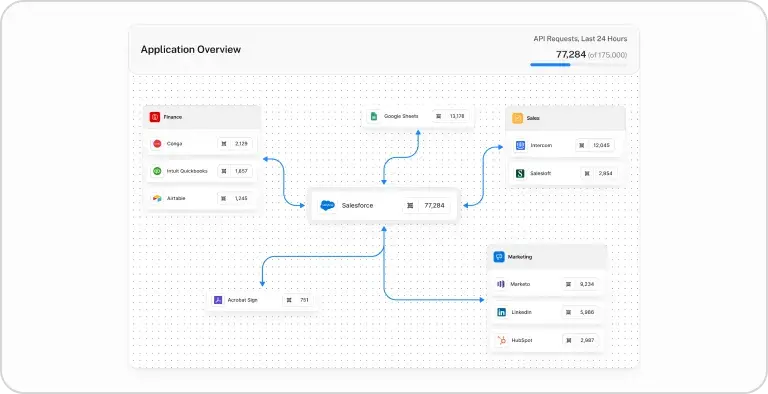768x394 pixels.
Task: Click the Airtable icon
Action: [157, 198]
